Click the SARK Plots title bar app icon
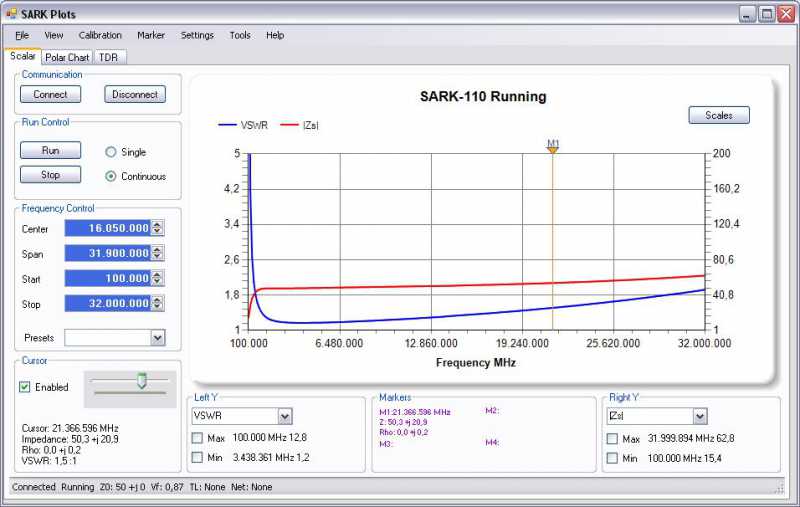800x507 pixels. coord(11,14)
